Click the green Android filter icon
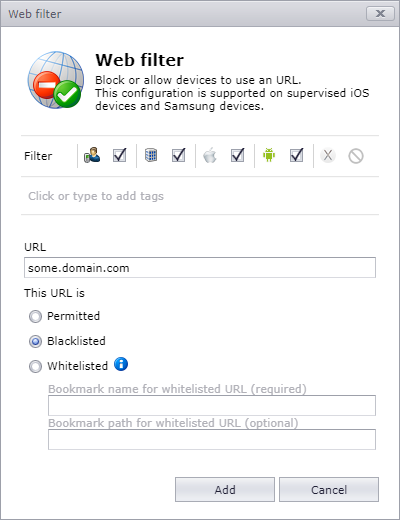Screen dimensions: 400x520 coord(269,155)
